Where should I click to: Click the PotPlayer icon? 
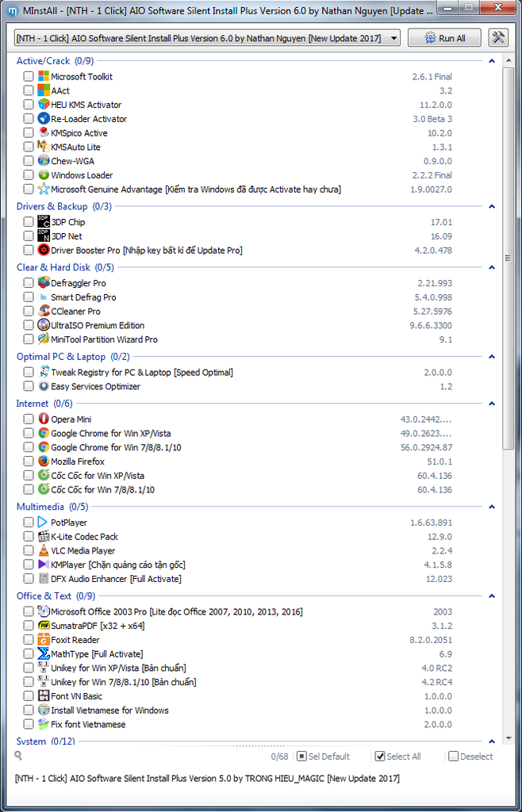pos(44,522)
